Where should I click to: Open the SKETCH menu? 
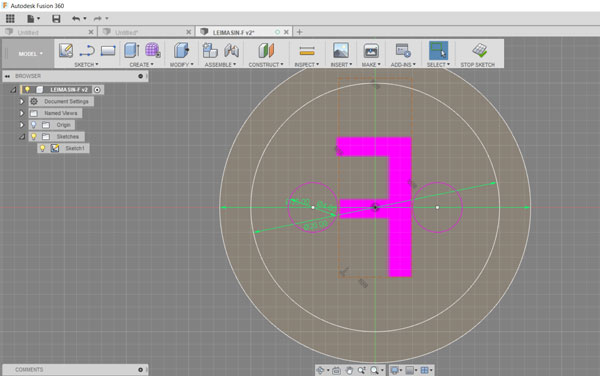pyautogui.click(x=86, y=65)
